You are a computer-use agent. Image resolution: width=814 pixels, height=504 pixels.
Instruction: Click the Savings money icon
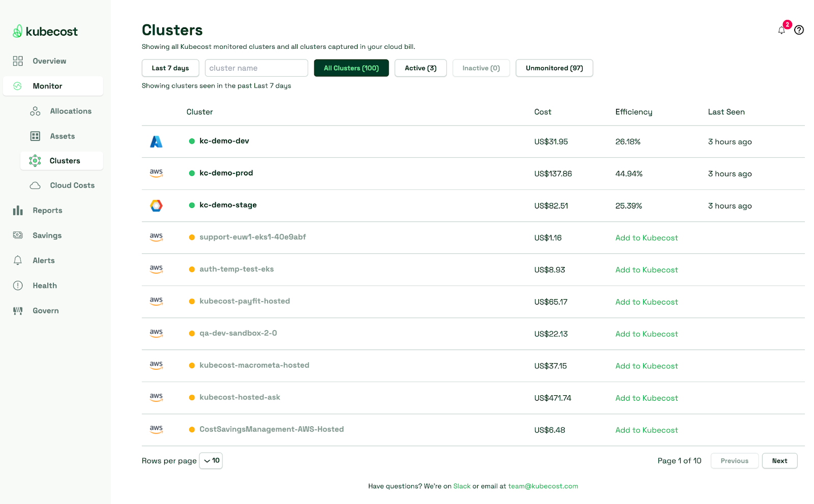coord(18,235)
